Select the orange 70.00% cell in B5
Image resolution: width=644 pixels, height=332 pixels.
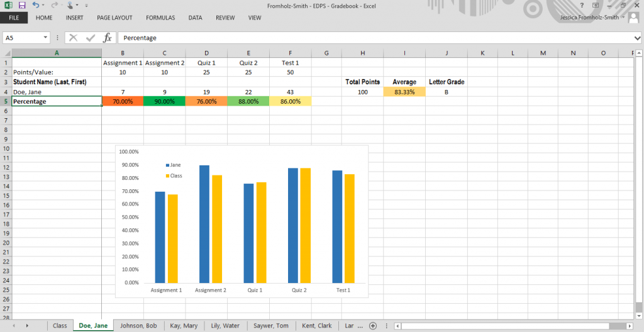click(x=122, y=101)
